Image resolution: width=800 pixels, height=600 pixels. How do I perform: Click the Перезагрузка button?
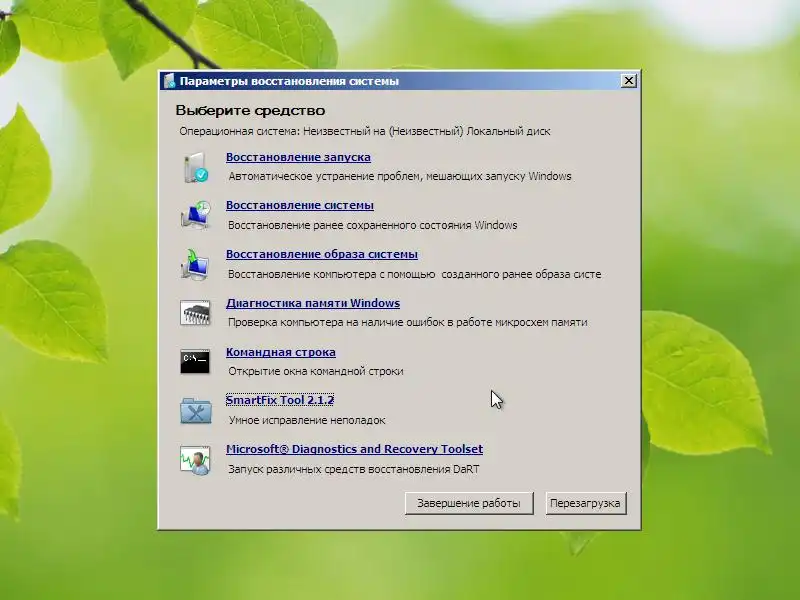(x=585, y=503)
